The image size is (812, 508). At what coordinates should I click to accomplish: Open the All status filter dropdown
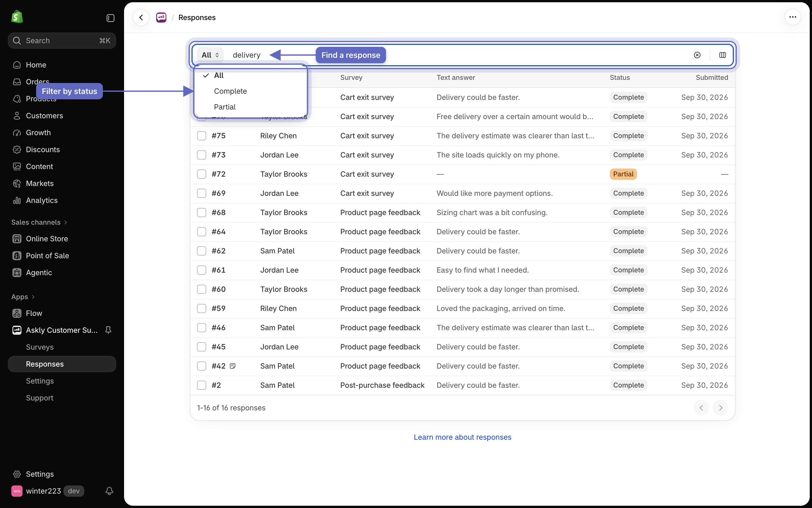tap(210, 55)
